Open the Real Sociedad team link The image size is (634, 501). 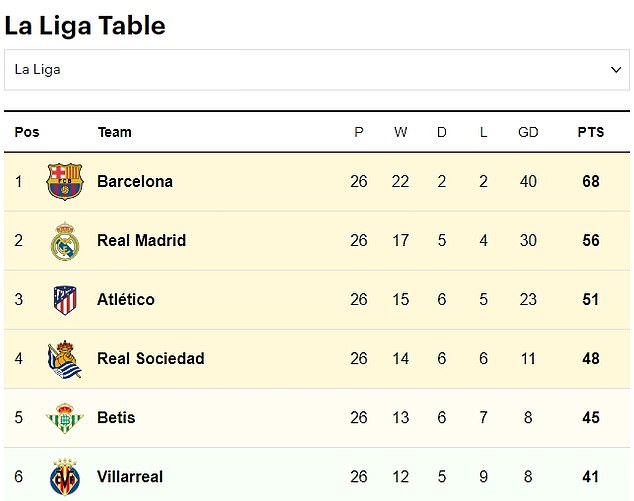(x=151, y=359)
